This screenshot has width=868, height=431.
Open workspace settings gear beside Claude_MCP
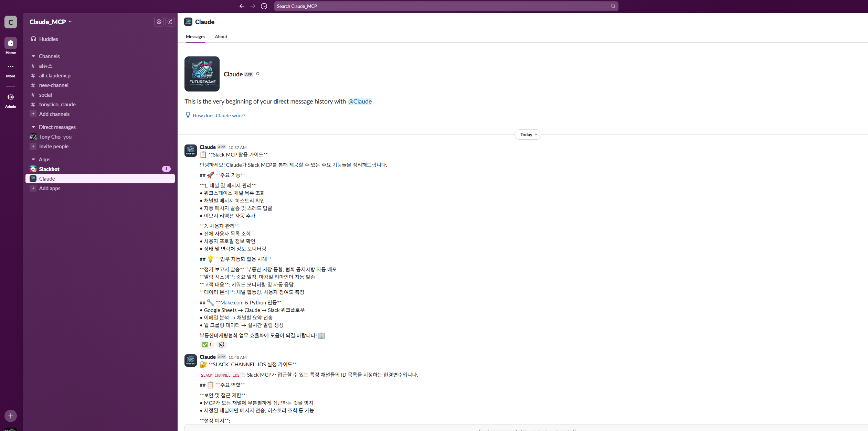[159, 22]
